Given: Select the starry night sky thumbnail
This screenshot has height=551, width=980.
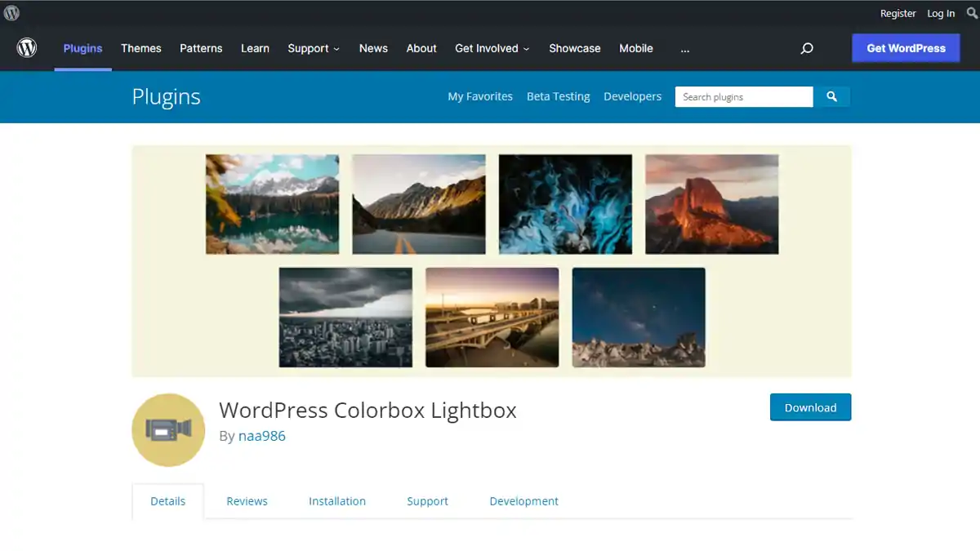Looking at the screenshot, I should 639,318.
